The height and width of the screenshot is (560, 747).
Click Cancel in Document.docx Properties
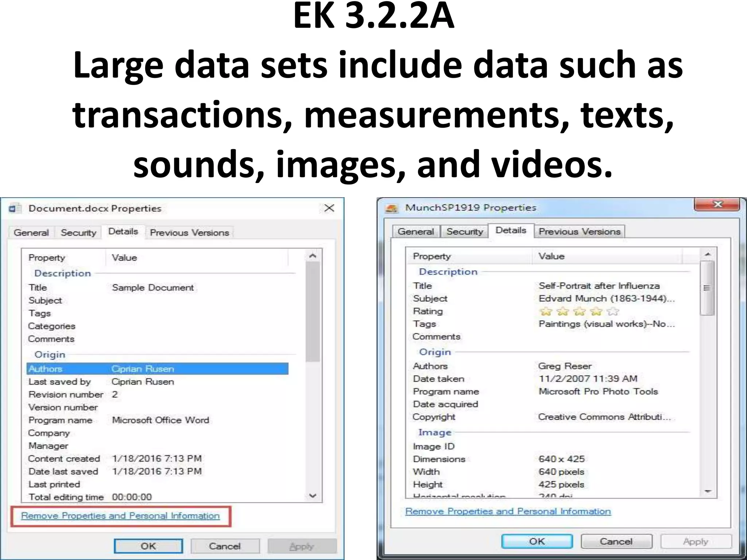(x=225, y=546)
